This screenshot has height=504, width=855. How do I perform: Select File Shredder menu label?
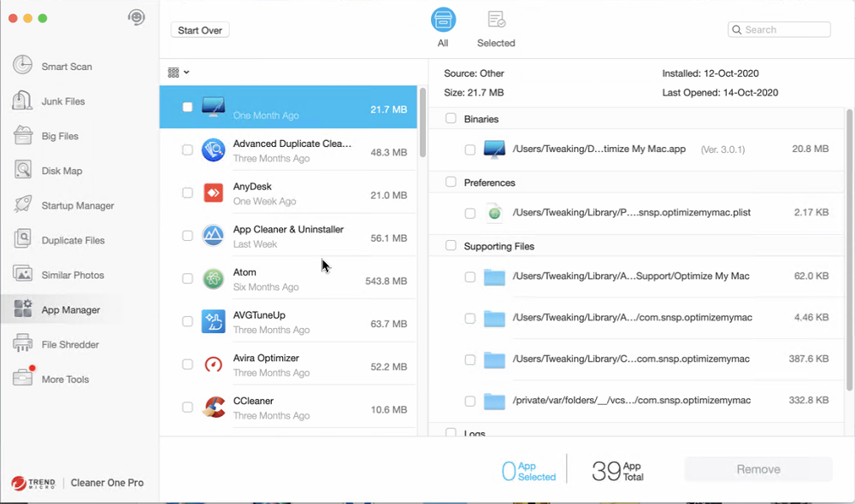tap(70, 344)
